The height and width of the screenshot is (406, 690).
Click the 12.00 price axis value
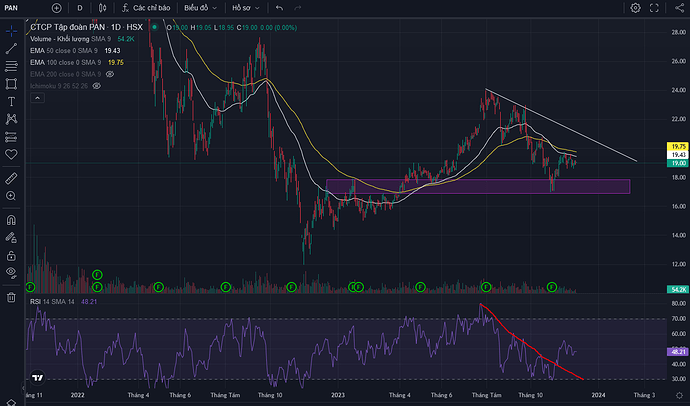point(678,264)
